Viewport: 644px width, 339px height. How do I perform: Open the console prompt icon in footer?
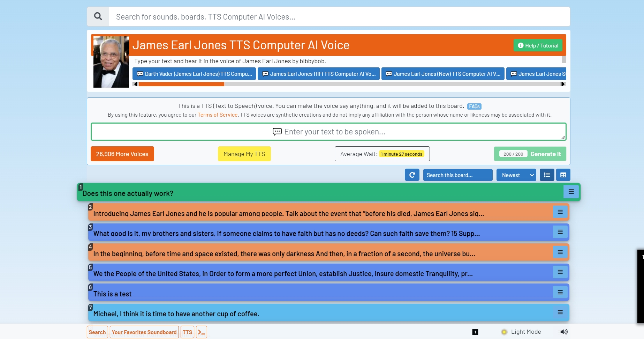click(202, 332)
